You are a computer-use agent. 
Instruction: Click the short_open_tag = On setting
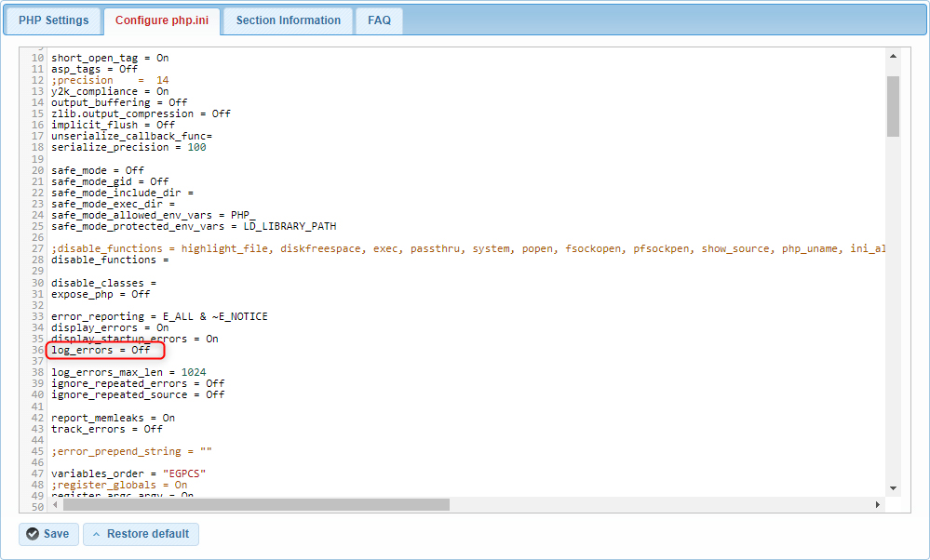(108, 57)
